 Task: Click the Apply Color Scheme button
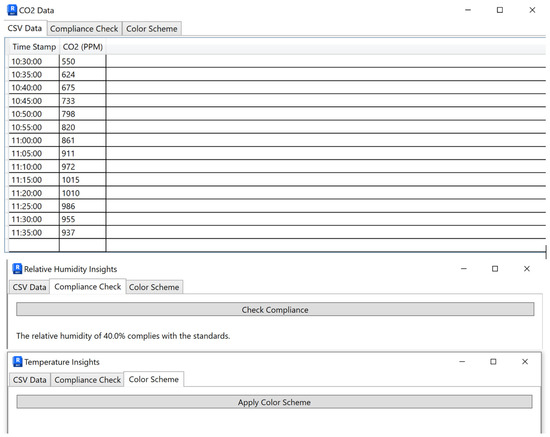coord(274,402)
